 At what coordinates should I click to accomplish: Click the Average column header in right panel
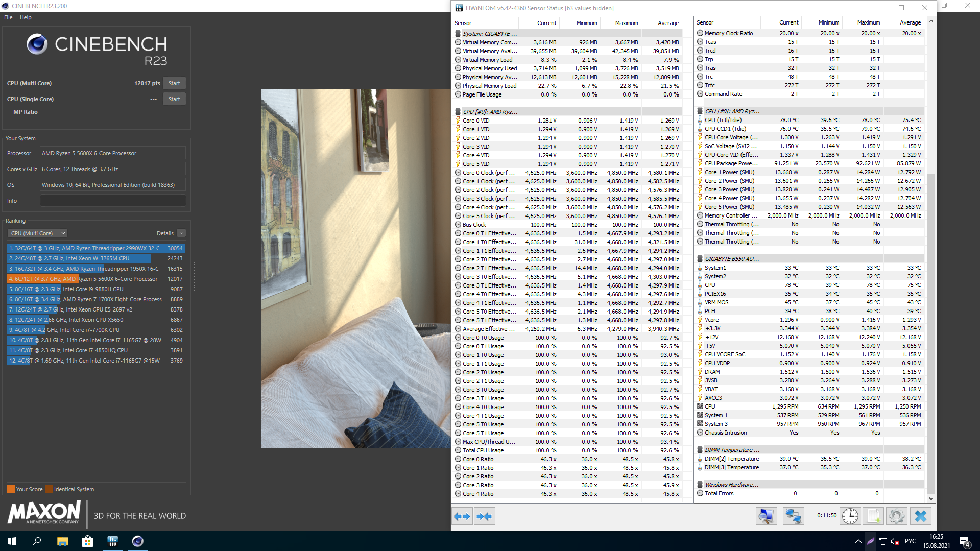point(904,22)
